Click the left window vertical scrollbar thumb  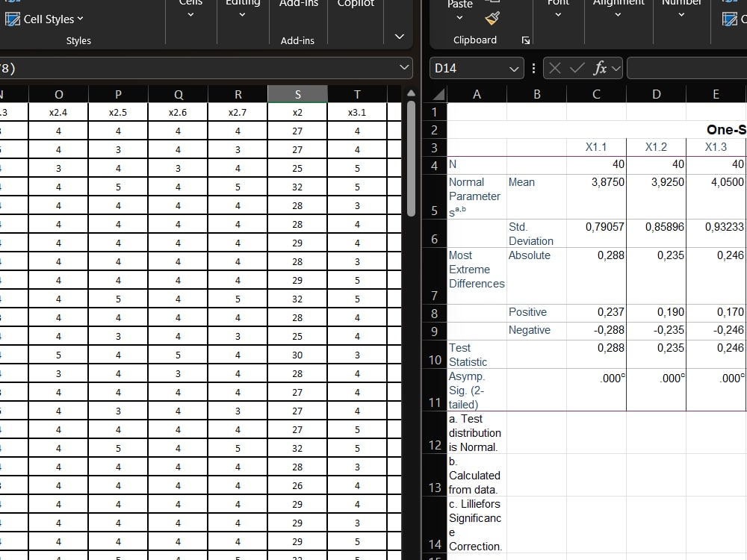click(x=411, y=159)
